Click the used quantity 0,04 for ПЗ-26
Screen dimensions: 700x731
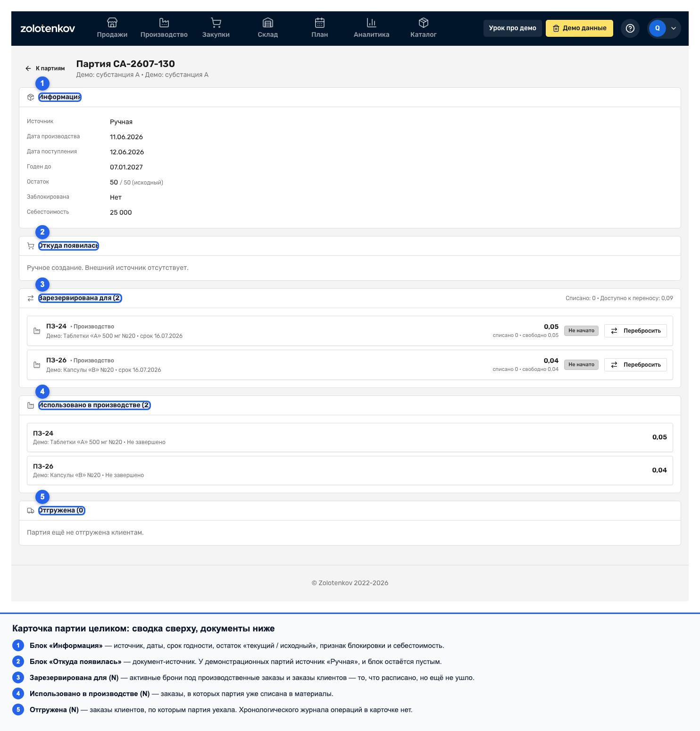[x=659, y=470]
